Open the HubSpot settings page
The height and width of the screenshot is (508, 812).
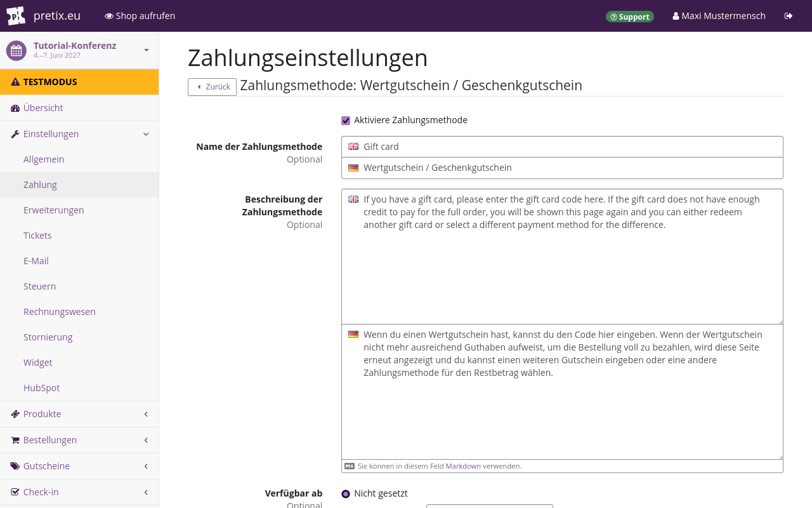[79, 388]
